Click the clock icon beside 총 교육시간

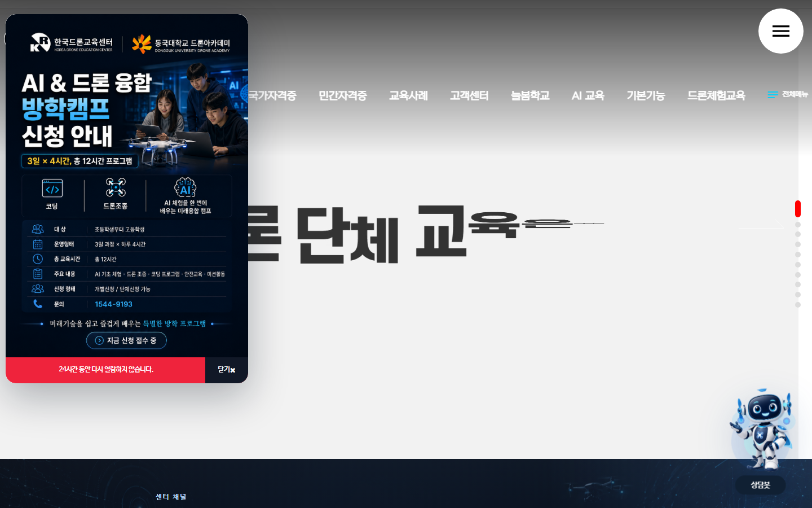(38, 259)
